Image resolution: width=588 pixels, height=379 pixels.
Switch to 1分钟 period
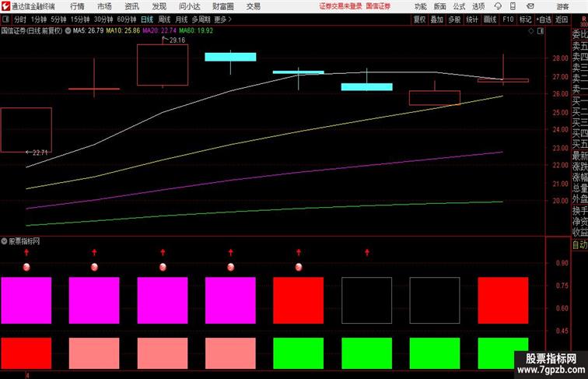point(39,19)
